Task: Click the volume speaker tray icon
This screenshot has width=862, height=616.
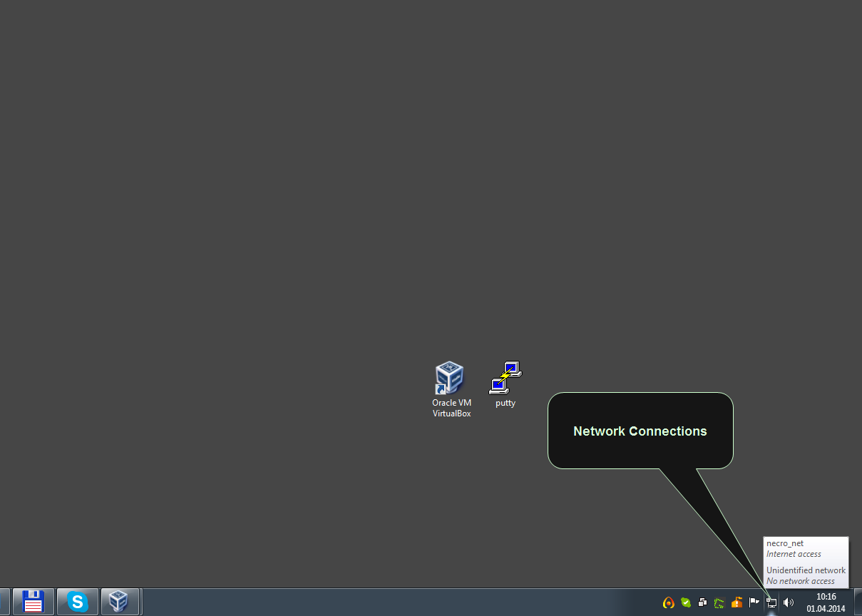Action: [x=789, y=602]
